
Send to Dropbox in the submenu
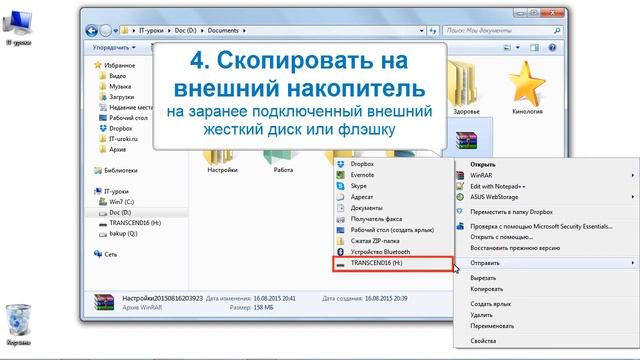point(393,164)
